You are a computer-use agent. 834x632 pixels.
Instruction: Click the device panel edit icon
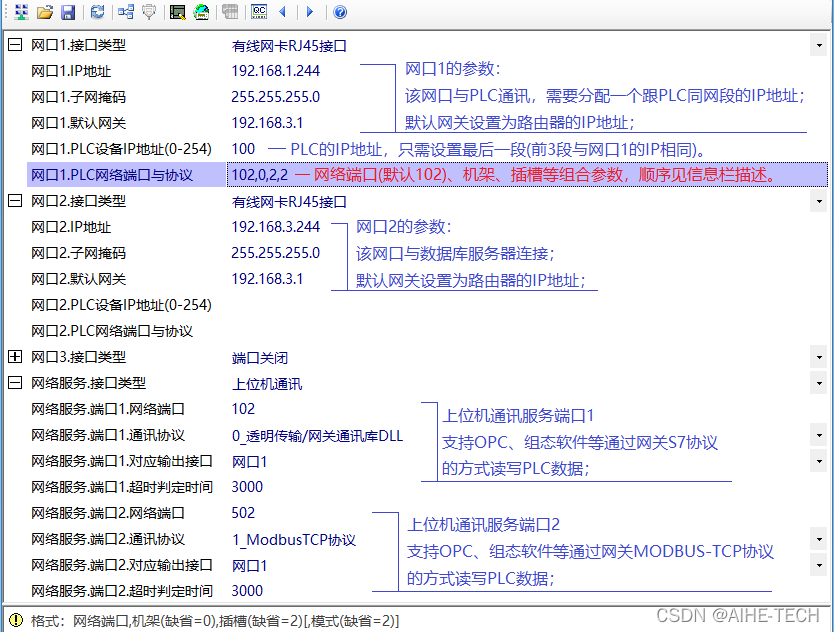(x=177, y=12)
